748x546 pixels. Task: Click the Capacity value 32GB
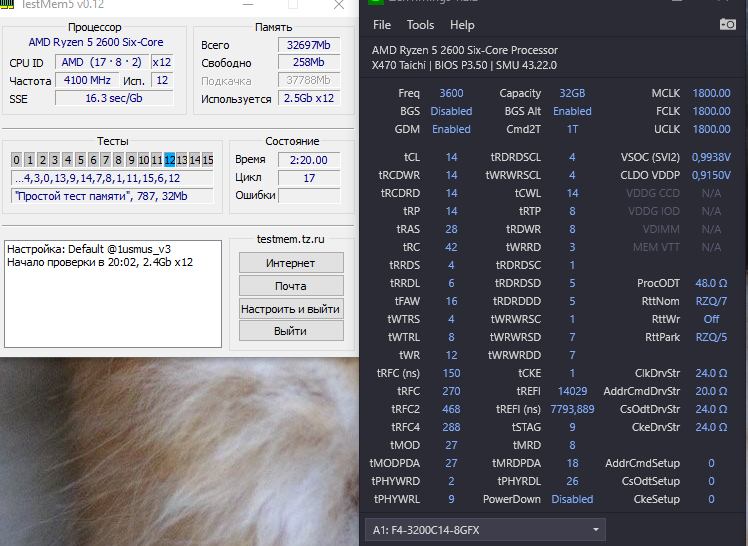click(572, 93)
